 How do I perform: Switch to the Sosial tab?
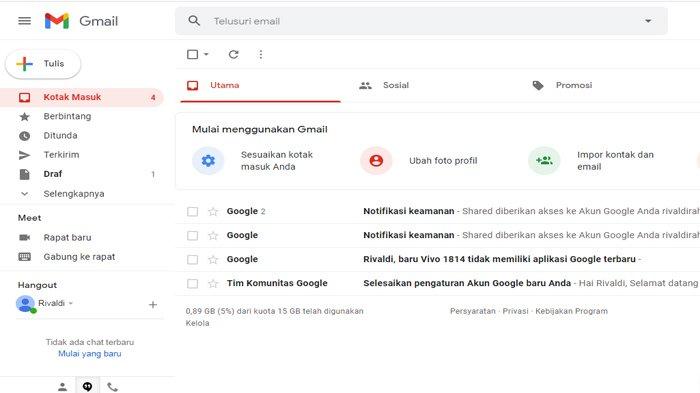[396, 85]
